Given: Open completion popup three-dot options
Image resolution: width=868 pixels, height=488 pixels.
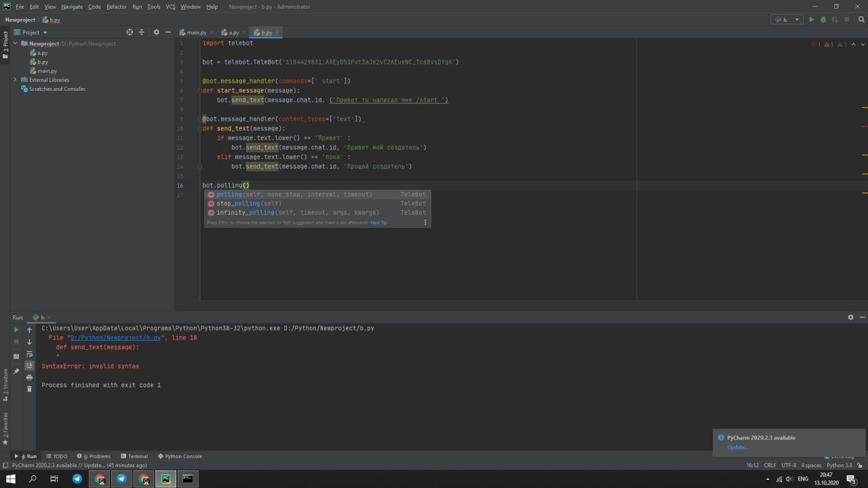Looking at the screenshot, I should click(x=425, y=222).
